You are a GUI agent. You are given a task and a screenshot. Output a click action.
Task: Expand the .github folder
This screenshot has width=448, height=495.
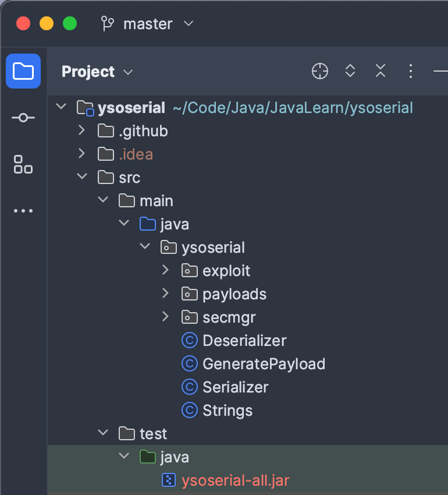coord(81,130)
